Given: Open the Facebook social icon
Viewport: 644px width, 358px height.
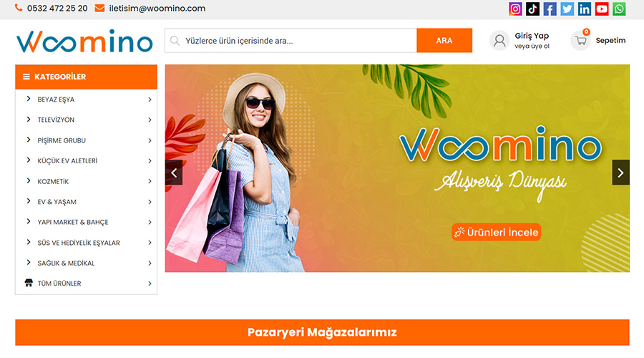Looking at the screenshot, I should (550, 9).
